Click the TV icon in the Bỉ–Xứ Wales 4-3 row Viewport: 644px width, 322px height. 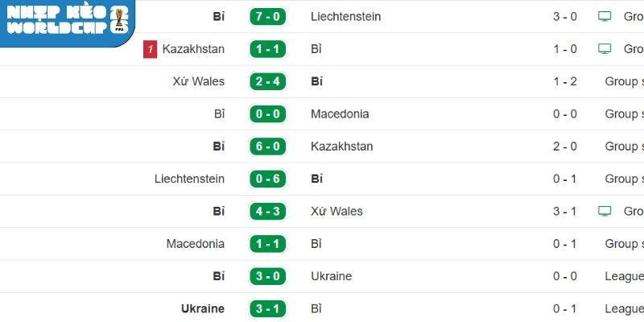(x=605, y=211)
